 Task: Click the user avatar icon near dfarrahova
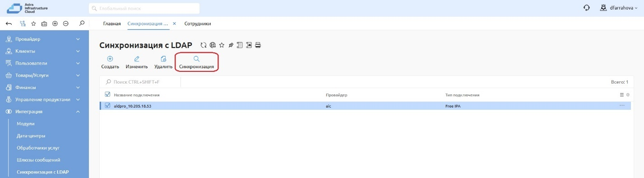(603, 8)
